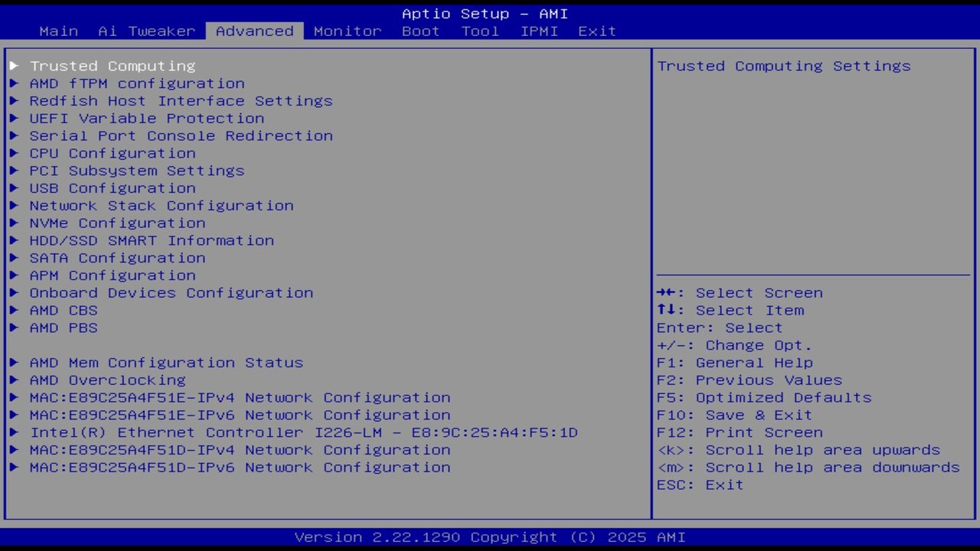This screenshot has width=980, height=551.
Task: Expand AMD fTPM configuration
Action: point(137,83)
